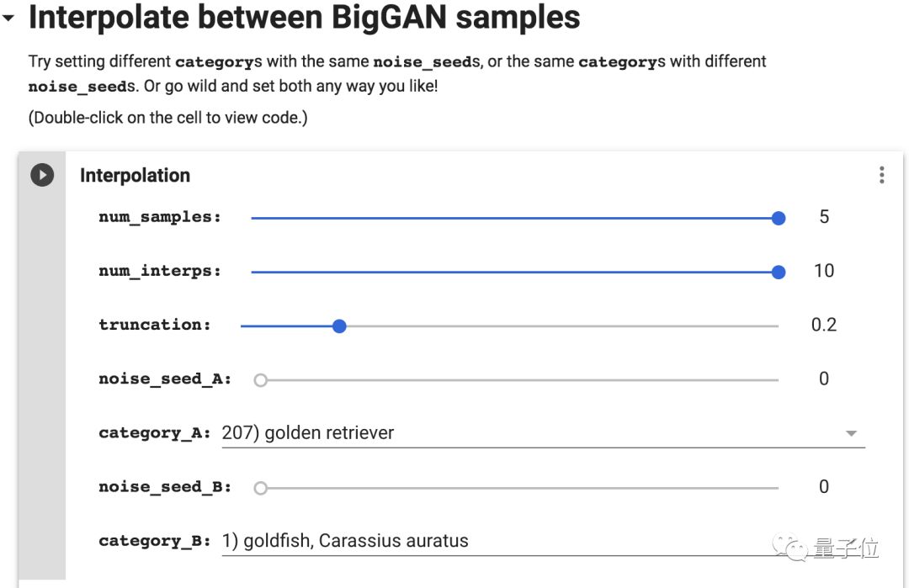Click the middle of the truncation slider track
This screenshot has width=909, height=588.
point(510,326)
